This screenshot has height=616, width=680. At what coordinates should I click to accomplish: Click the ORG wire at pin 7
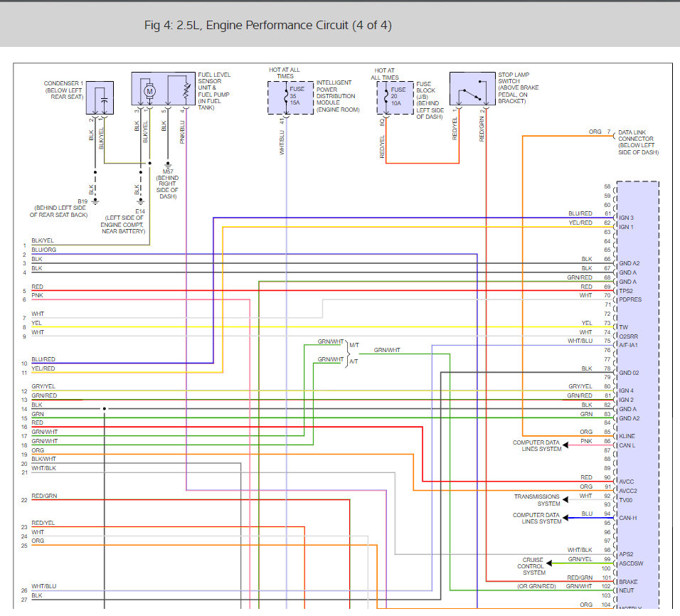pyautogui.click(x=596, y=132)
